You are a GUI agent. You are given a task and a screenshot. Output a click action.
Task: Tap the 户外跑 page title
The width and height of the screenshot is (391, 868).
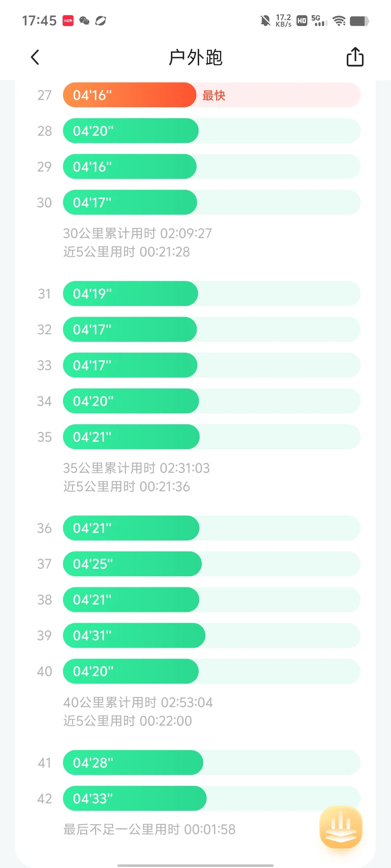click(x=195, y=58)
